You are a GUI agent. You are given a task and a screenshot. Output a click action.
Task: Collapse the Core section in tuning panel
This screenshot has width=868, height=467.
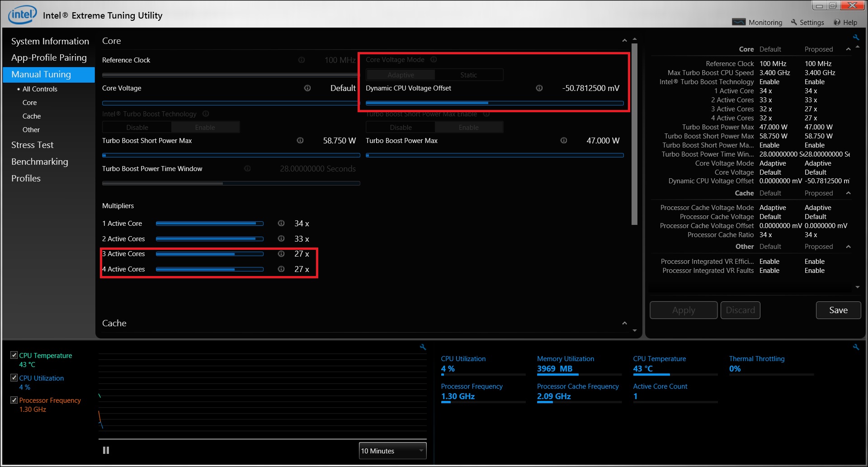pyautogui.click(x=624, y=41)
